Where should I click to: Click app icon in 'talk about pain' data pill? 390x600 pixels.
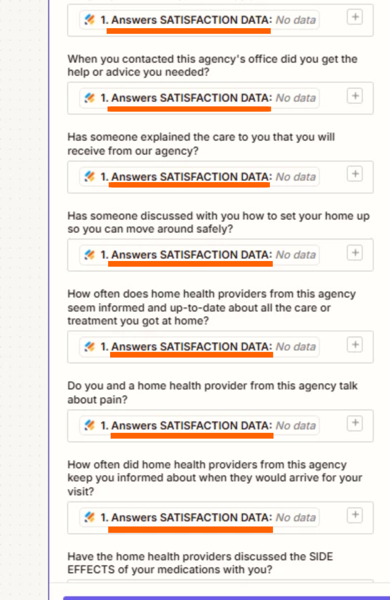click(90, 425)
